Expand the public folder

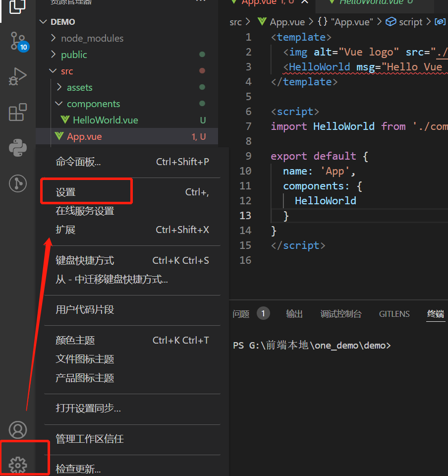pos(54,55)
